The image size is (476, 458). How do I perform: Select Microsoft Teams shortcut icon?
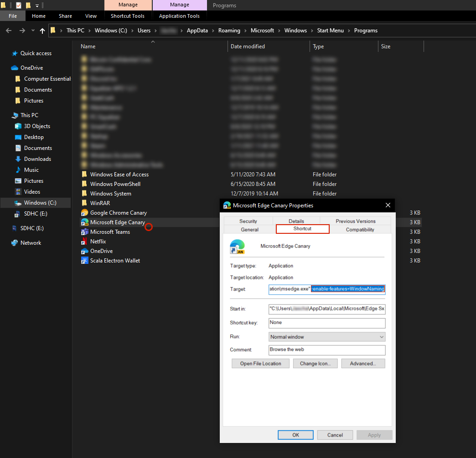[x=84, y=232]
